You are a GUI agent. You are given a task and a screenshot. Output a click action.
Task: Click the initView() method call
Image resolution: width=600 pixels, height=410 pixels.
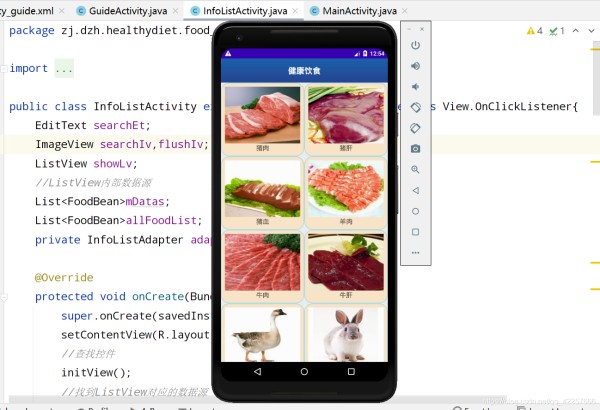click(96, 372)
